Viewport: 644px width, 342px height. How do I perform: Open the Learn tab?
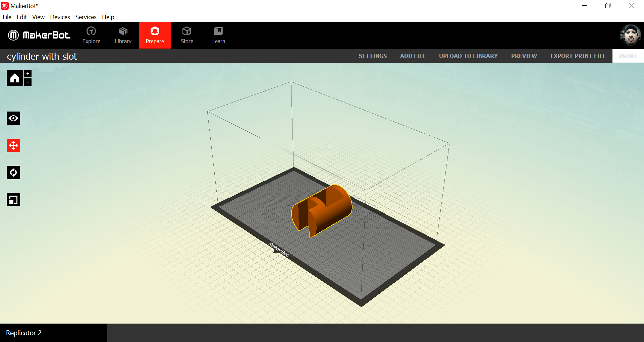tap(219, 36)
